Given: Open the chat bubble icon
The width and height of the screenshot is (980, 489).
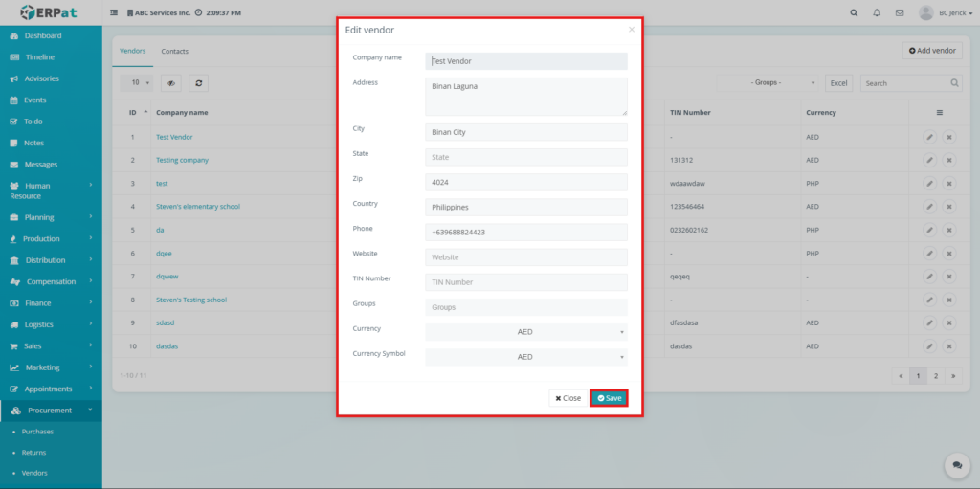Looking at the screenshot, I should pos(957,465).
